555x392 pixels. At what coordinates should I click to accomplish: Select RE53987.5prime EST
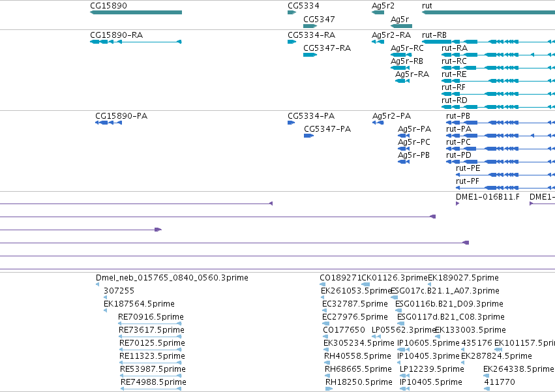click(x=151, y=376)
